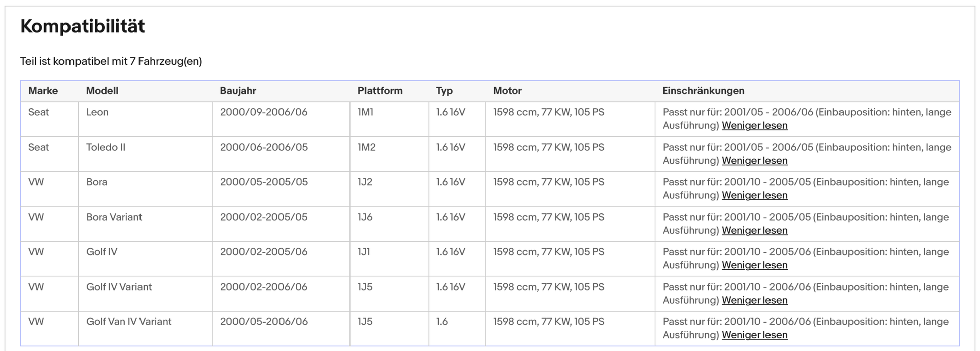Image resolution: width=980 pixels, height=351 pixels.
Task: Click the '2000/05-2005/05' Baujahr cell
Action: pyautogui.click(x=263, y=182)
